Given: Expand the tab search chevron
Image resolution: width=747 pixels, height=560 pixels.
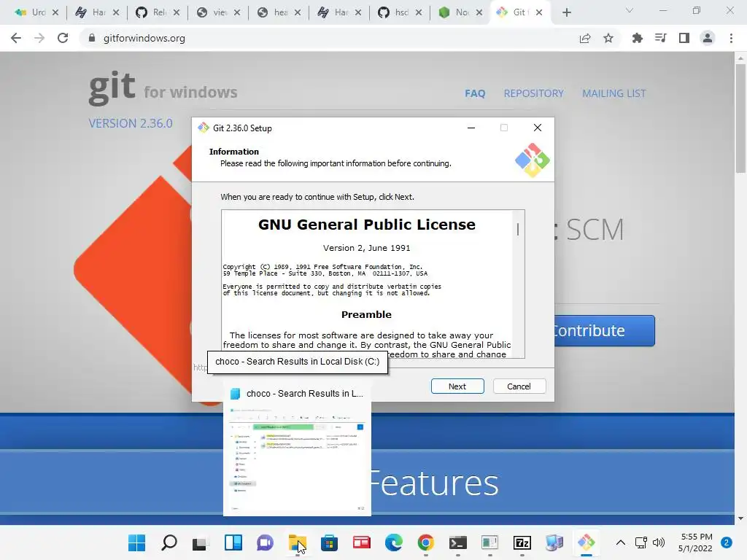Looking at the screenshot, I should (630, 10).
